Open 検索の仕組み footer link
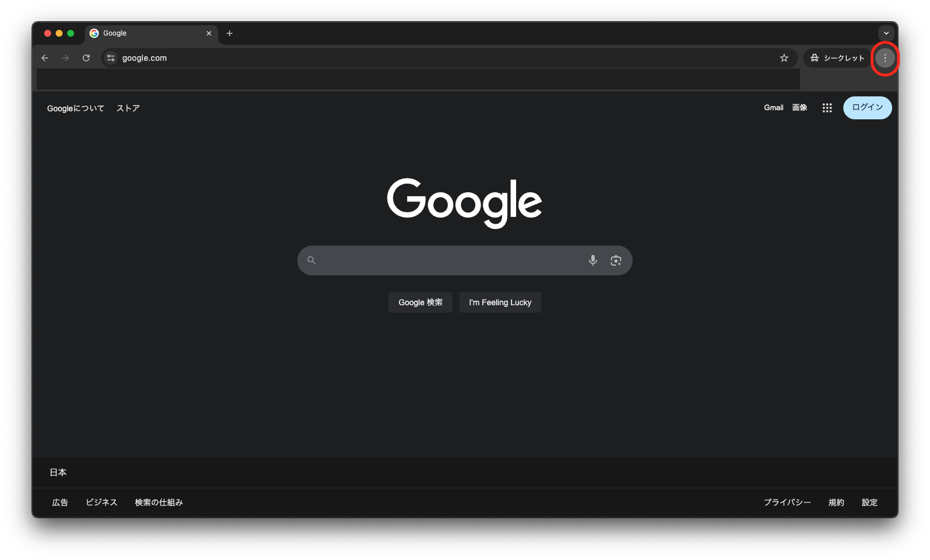This screenshot has width=930, height=560. [159, 503]
